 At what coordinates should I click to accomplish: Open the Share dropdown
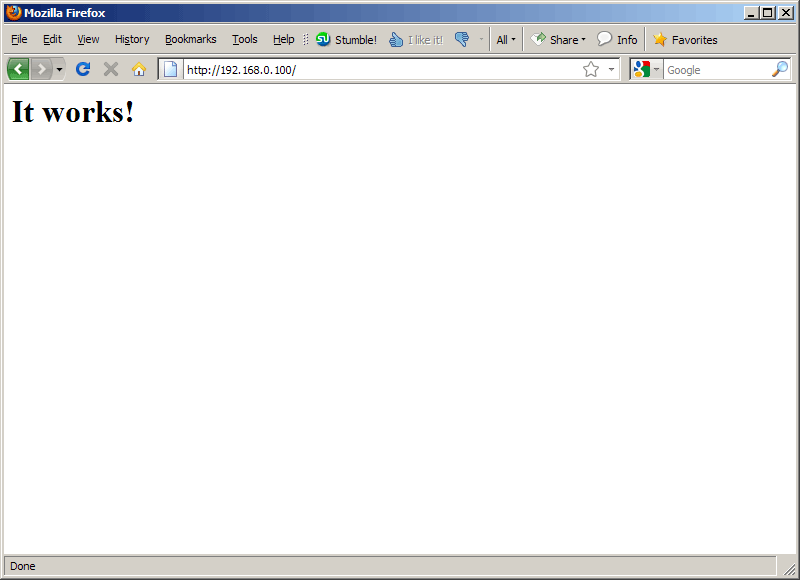(558, 39)
